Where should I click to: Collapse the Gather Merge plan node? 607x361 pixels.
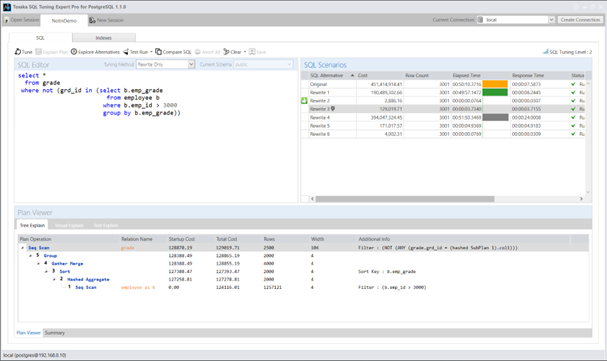click(38, 263)
